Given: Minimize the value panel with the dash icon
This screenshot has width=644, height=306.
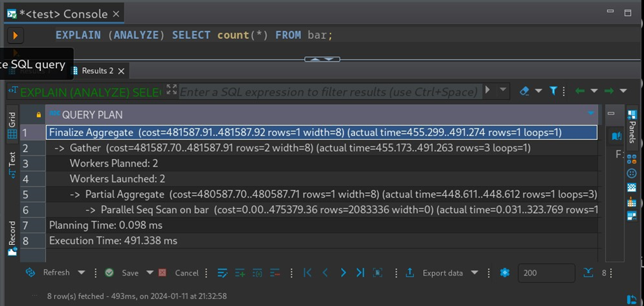Looking at the screenshot, I should pyautogui.click(x=611, y=113).
